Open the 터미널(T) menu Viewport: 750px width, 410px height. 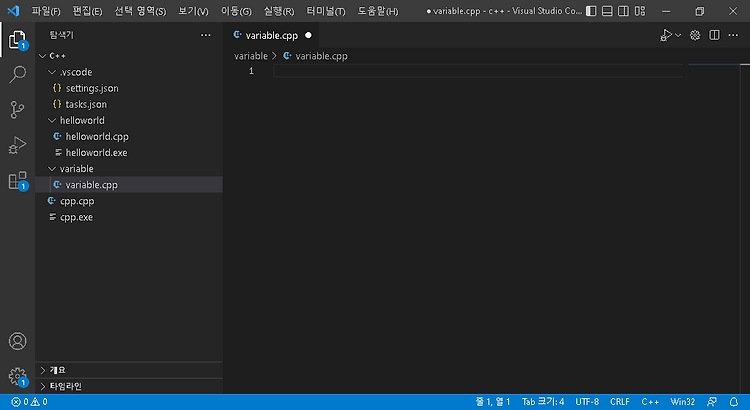pos(326,11)
